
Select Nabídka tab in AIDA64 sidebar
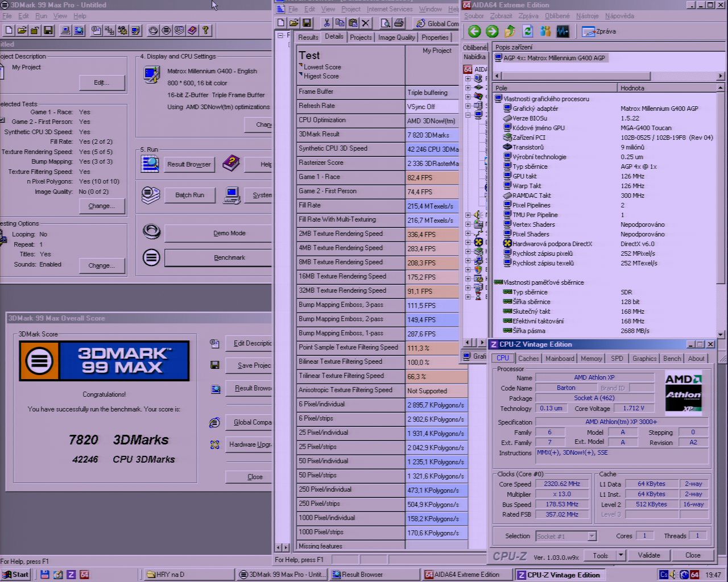[474, 57]
